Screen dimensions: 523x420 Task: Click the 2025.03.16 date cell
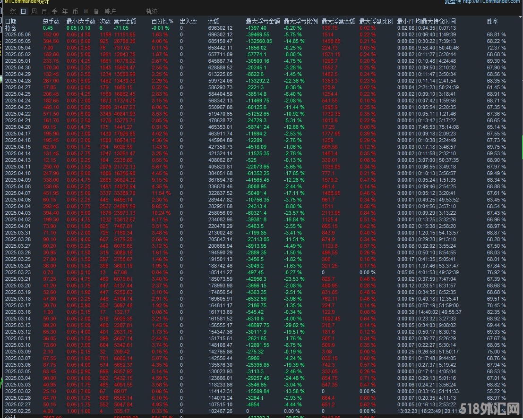[18, 312]
